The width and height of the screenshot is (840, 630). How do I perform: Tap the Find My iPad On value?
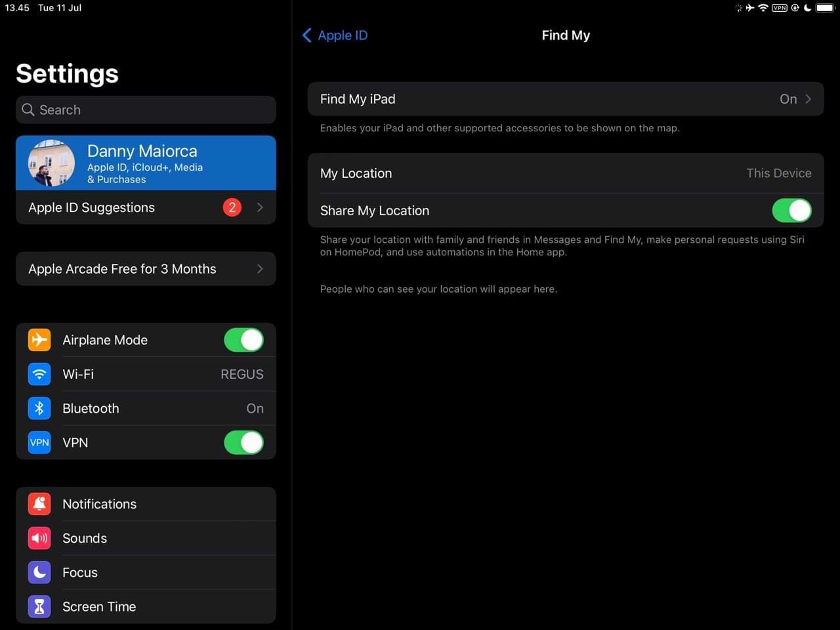pos(788,99)
